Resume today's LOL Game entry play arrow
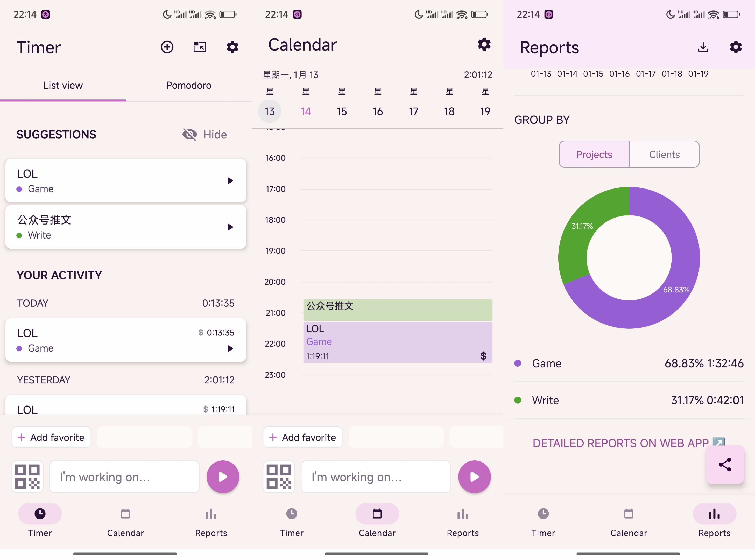Screen dimensions: 755x560 [x=230, y=348]
